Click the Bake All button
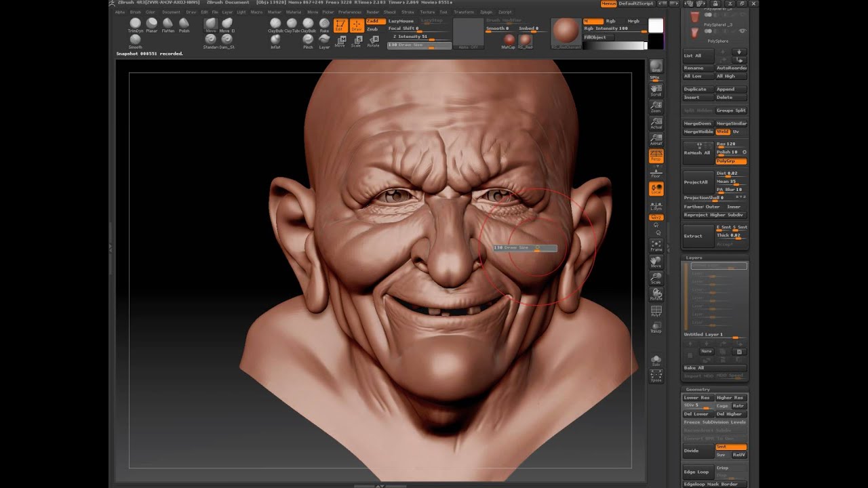 [715, 367]
